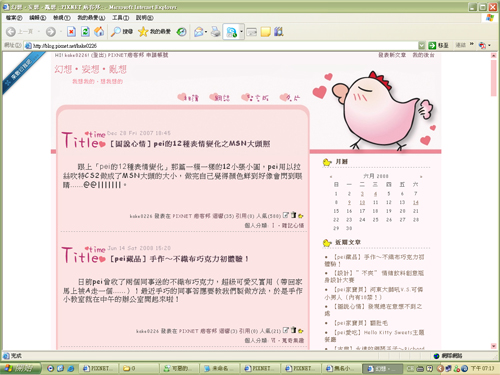
Task: Click the second heart navigation link above posts
Action: [x=219, y=97]
